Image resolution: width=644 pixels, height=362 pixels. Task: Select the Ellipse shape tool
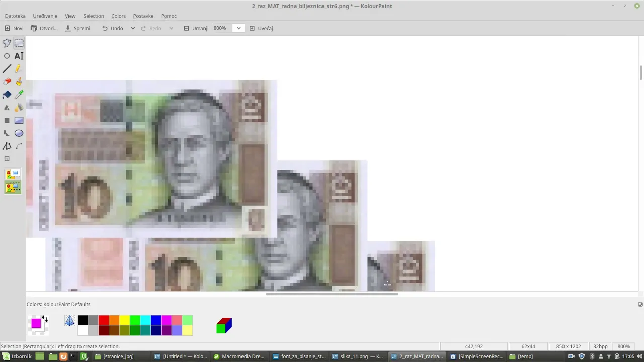19,133
